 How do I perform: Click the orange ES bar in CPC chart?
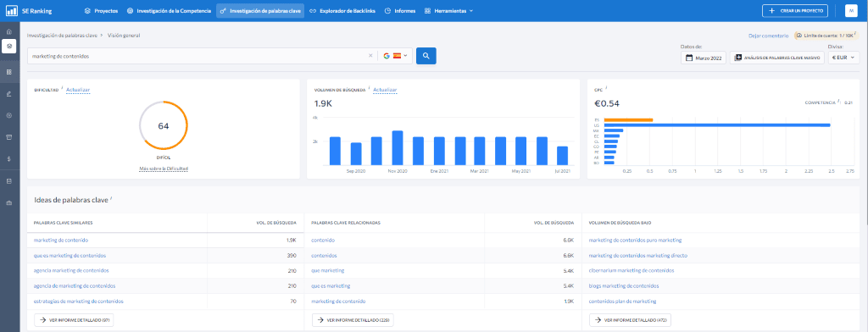pyautogui.click(x=628, y=119)
